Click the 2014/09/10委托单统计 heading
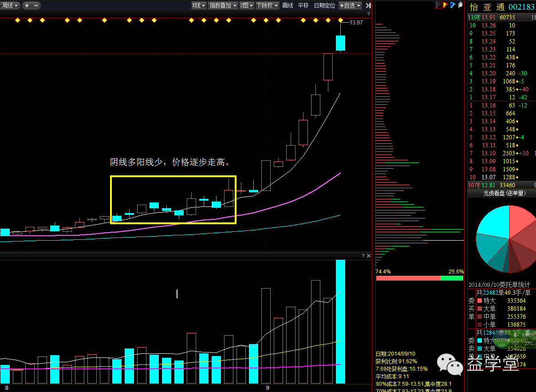 coord(499,285)
